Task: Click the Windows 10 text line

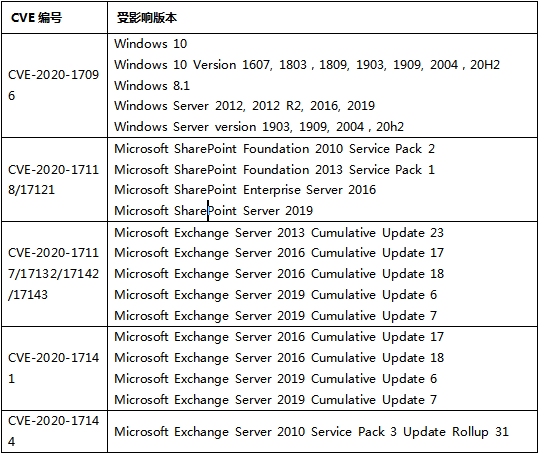Action: (151, 44)
